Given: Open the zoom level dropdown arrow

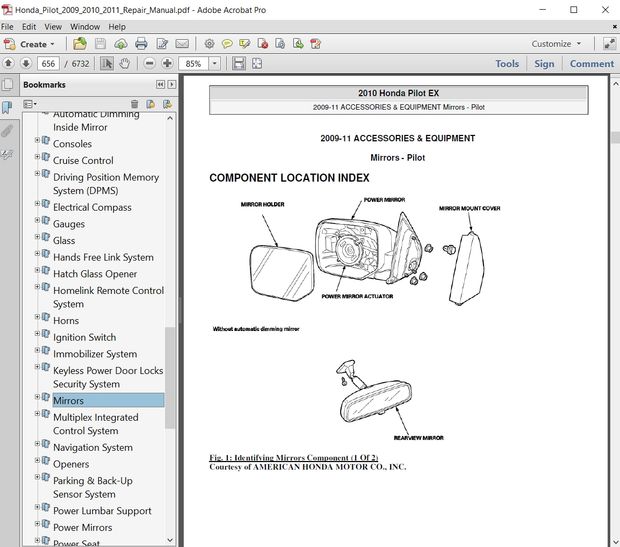Looking at the screenshot, I should click(215, 63).
